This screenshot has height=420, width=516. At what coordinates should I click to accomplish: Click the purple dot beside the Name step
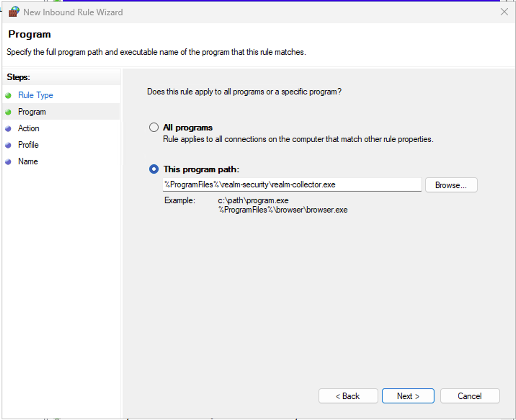point(8,161)
